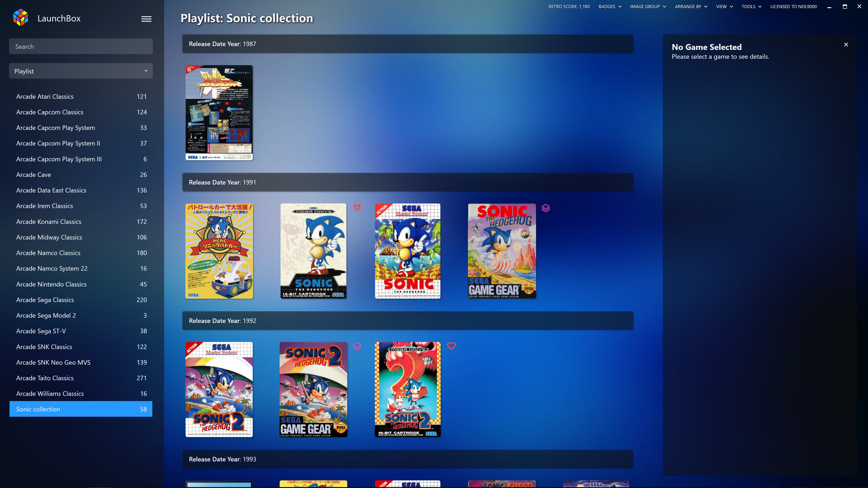Click favorite heart beside Sonic 2 Mega Drive
This screenshot has height=488, width=868.
(x=452, y=346)
